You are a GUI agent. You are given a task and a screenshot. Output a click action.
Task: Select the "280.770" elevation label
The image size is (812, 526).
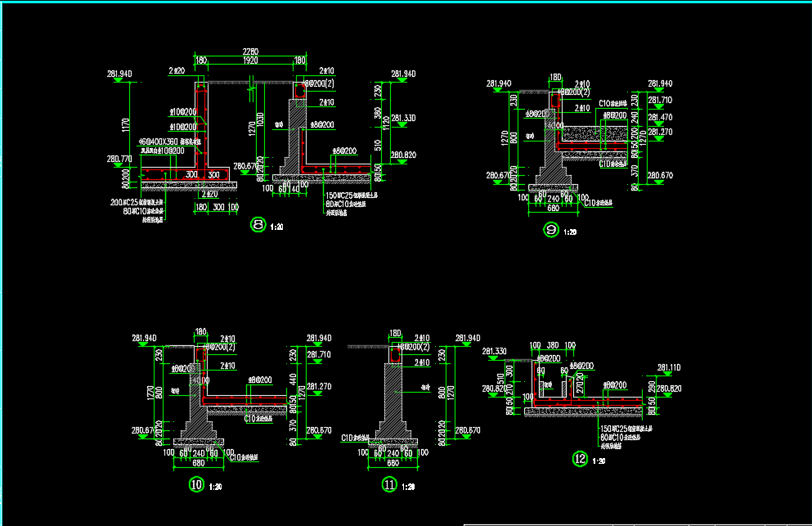[119, 159]
